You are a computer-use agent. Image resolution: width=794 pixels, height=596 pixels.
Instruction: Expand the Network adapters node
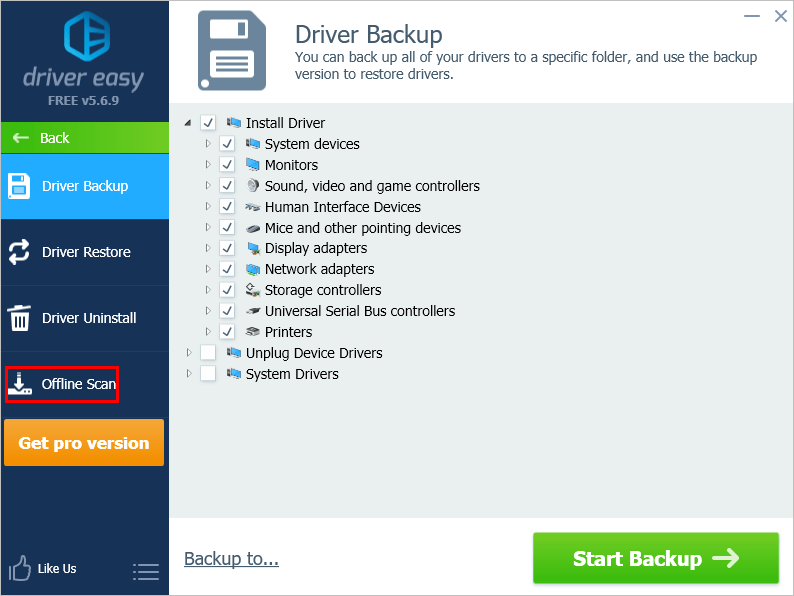pos(208,269)
